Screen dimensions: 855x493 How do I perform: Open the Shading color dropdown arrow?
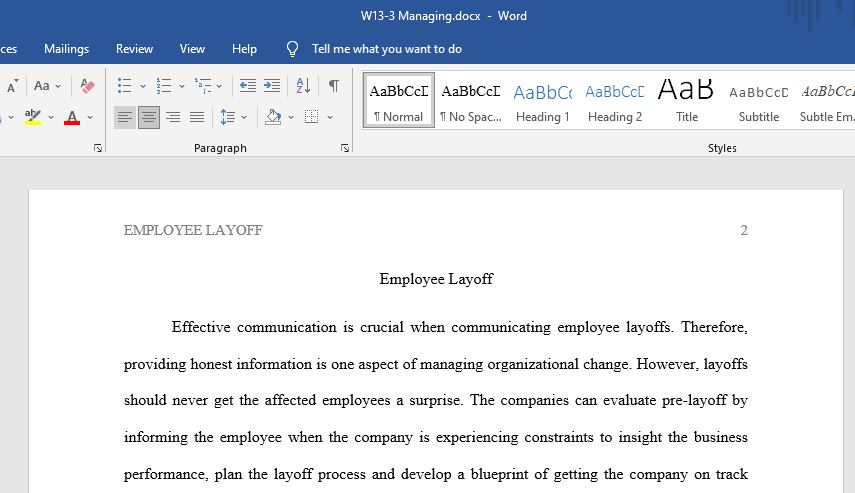[291, 117]
